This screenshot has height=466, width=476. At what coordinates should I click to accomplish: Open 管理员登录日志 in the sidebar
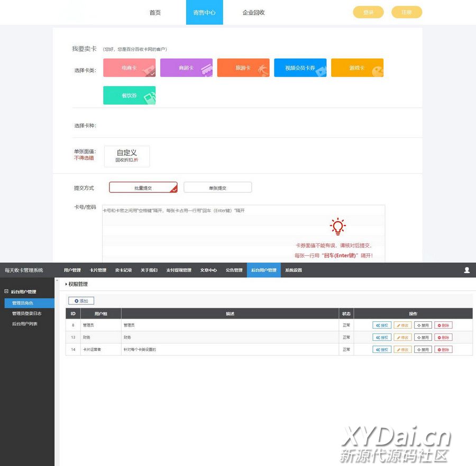click(x=26, y=313)
